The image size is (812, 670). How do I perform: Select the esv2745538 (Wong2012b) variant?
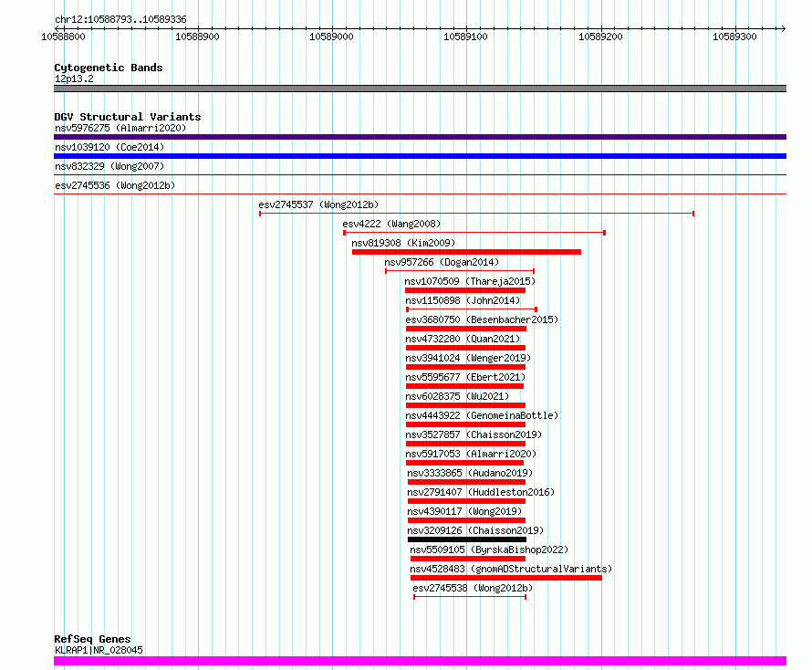tap(473, 588)
